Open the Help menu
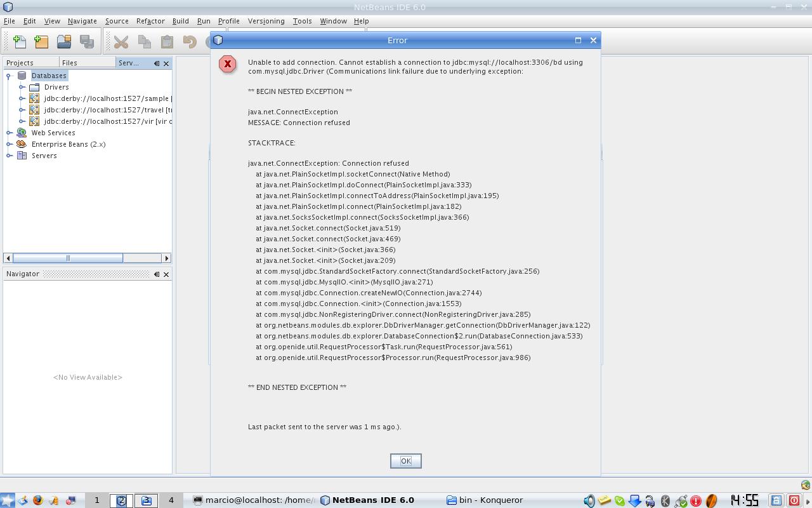 click(x=361, y=21)
